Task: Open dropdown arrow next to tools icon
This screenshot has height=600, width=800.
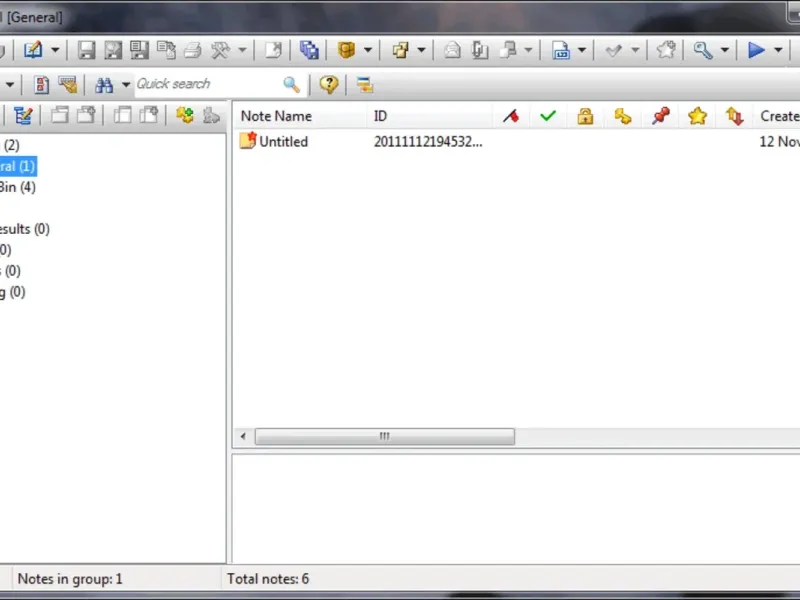Action: 242,50
